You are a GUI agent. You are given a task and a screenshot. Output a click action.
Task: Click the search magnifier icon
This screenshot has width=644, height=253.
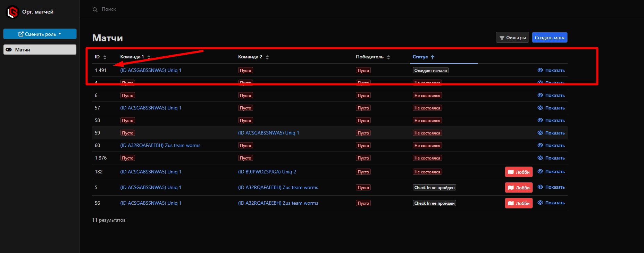tap(95, 10)
